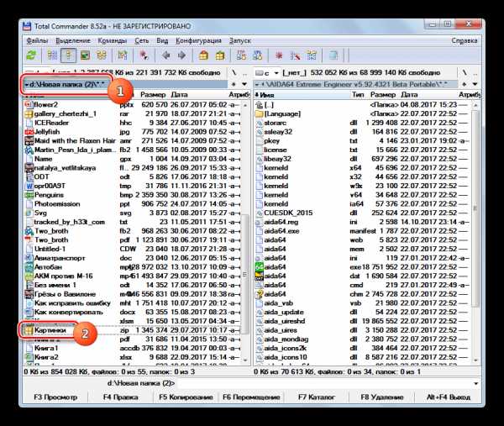Click the F7 Каталог button
The image size is (504, 426).
coord(317,397)
